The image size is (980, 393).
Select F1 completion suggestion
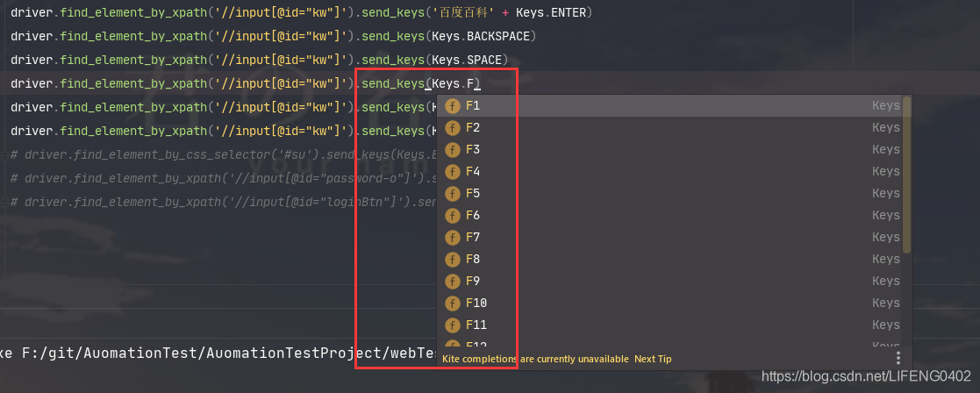(x=674, y=106)
